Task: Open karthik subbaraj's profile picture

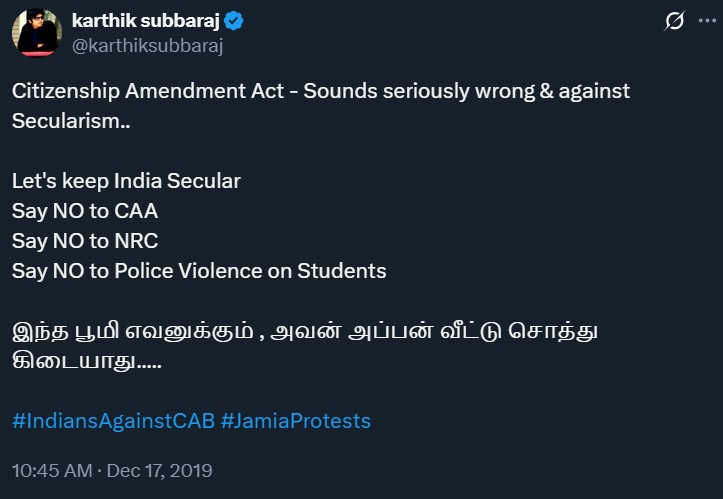Action: (37, 32)
